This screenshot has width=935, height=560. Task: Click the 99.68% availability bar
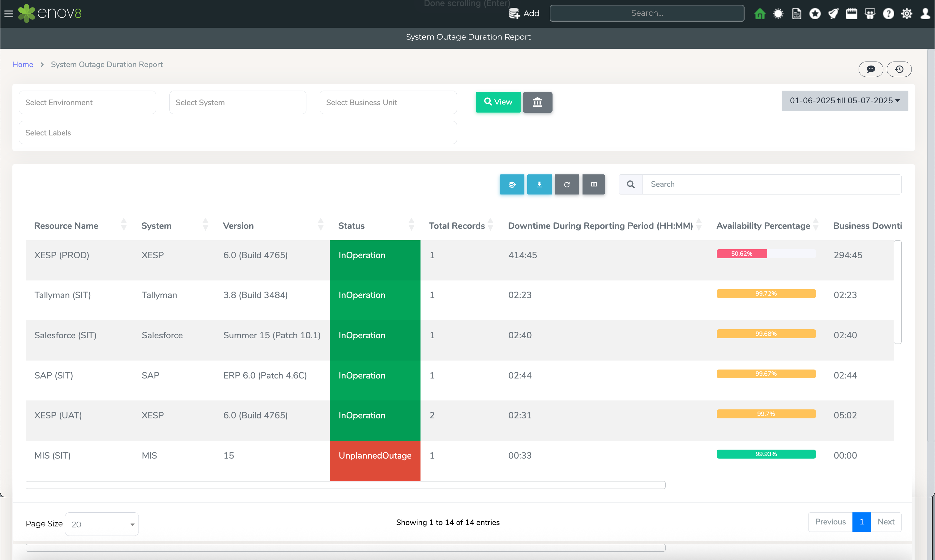coord(766,334)
